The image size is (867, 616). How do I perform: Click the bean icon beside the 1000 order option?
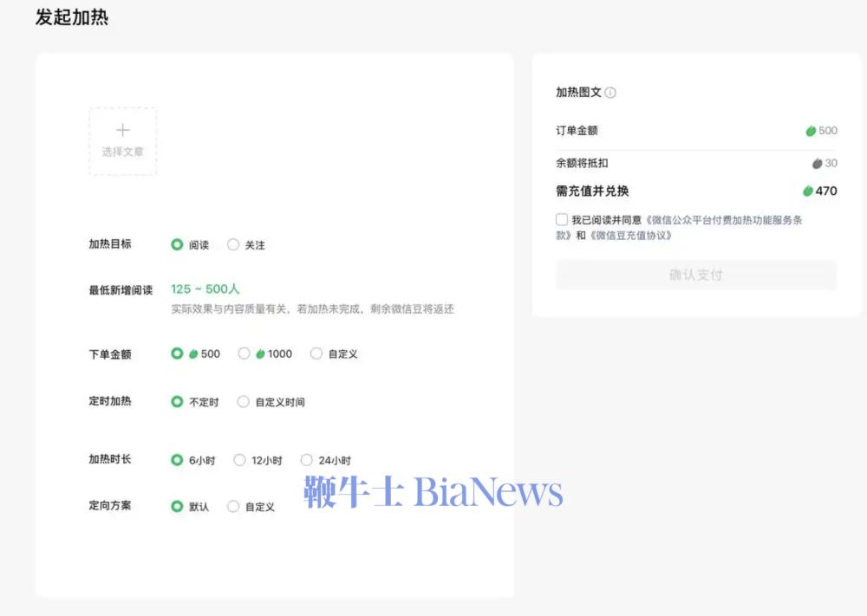[261, 353]
